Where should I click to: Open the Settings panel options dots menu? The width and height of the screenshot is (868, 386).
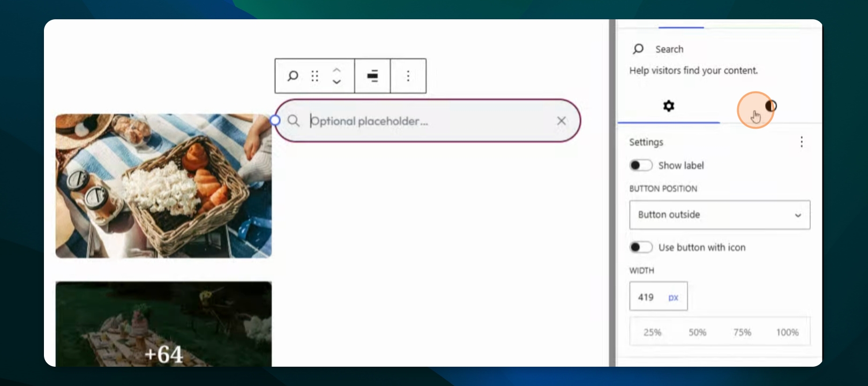[802, 142]
